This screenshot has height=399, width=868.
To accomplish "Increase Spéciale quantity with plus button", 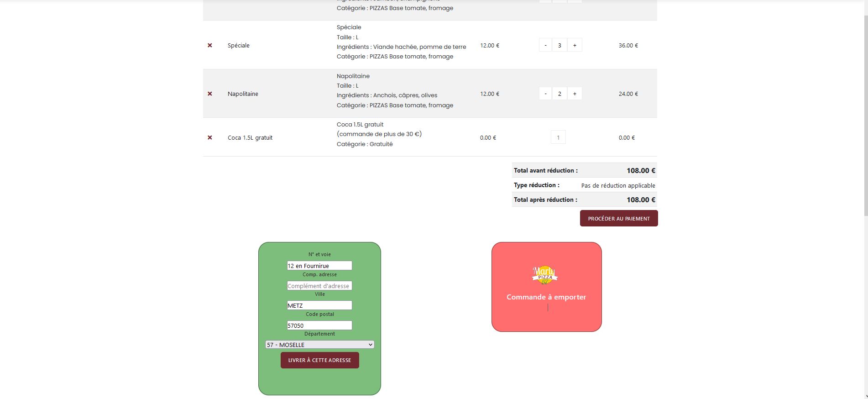I will coord(575,45).
